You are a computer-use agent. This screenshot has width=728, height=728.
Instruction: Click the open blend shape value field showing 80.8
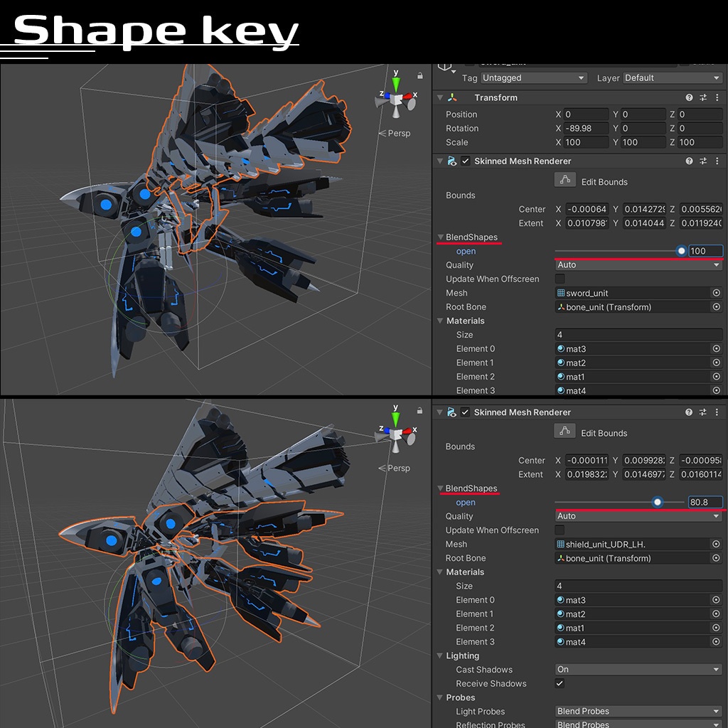click(x=705, y=502)
